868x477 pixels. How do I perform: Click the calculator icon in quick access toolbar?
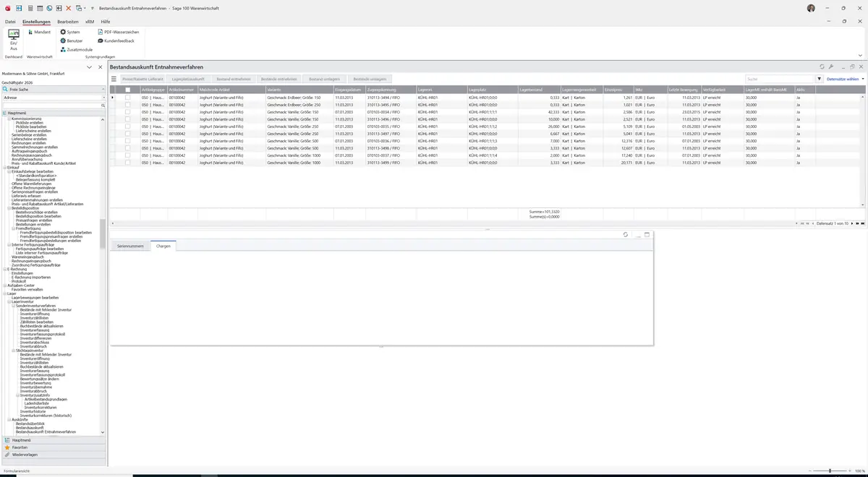click(30, 8)
